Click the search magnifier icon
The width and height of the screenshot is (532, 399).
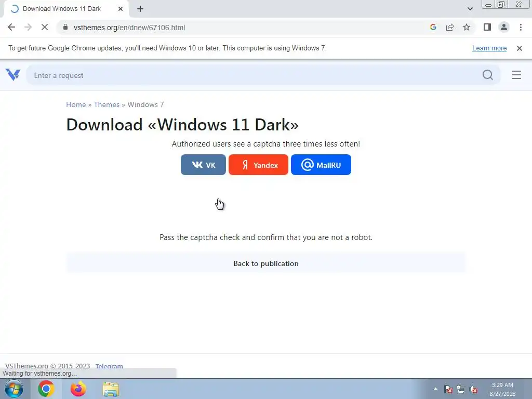coord(487,75)
